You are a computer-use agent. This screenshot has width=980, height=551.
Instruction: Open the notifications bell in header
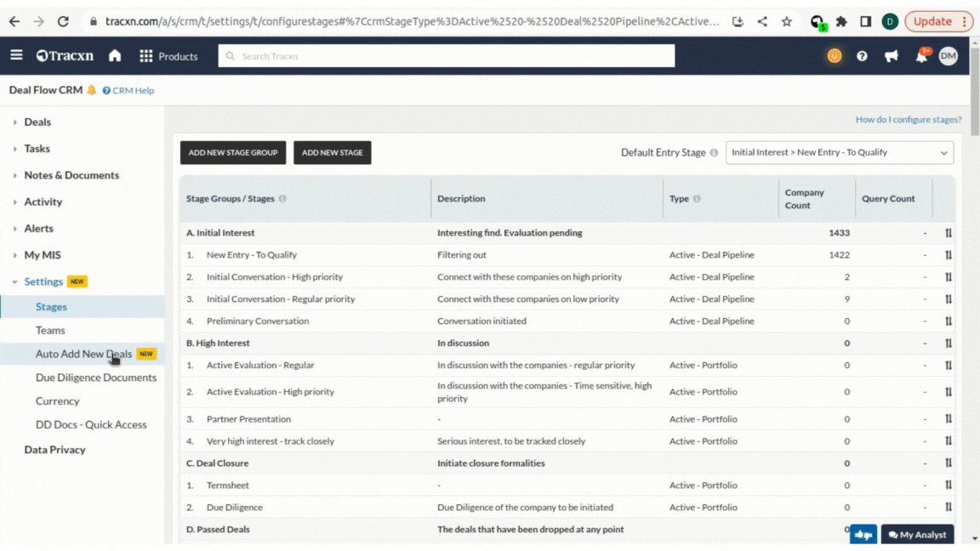coord(920,56)
